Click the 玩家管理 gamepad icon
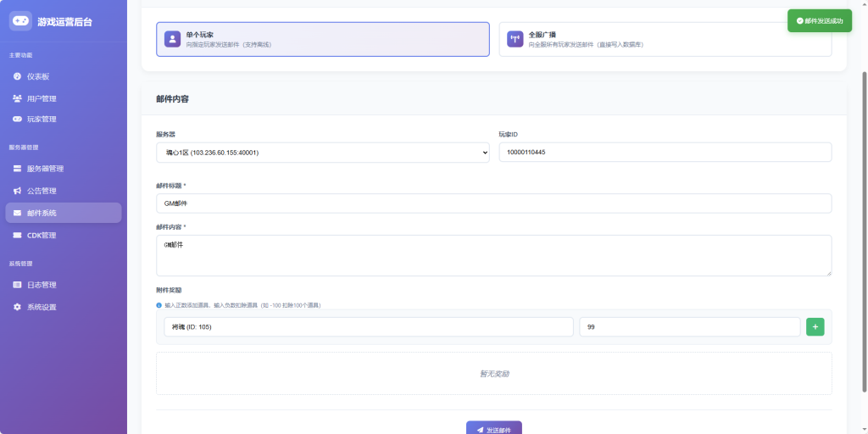 pos(17,119)
